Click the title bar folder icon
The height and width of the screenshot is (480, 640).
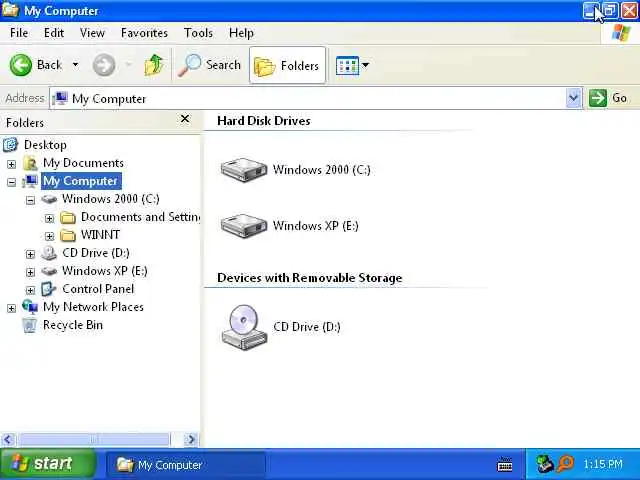10,10
